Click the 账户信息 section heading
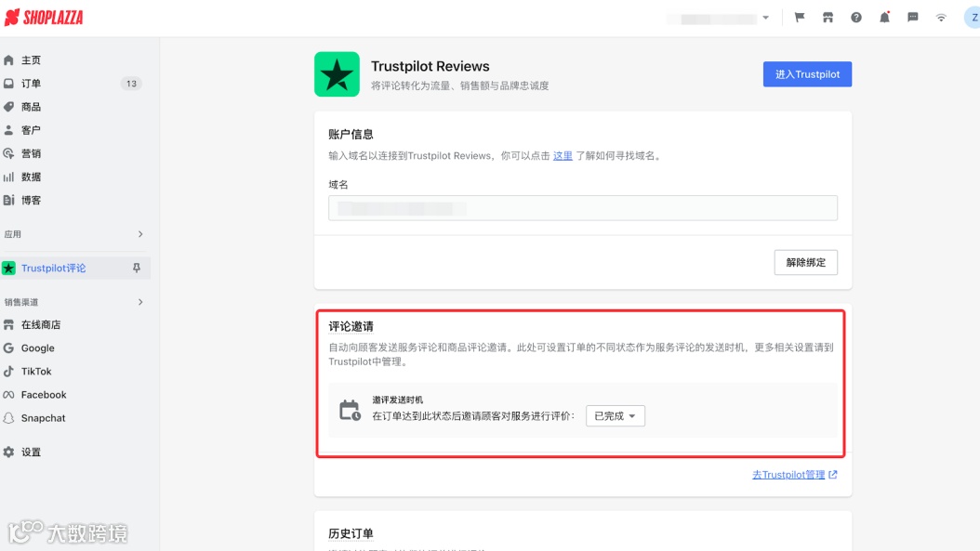 [351, 135]
